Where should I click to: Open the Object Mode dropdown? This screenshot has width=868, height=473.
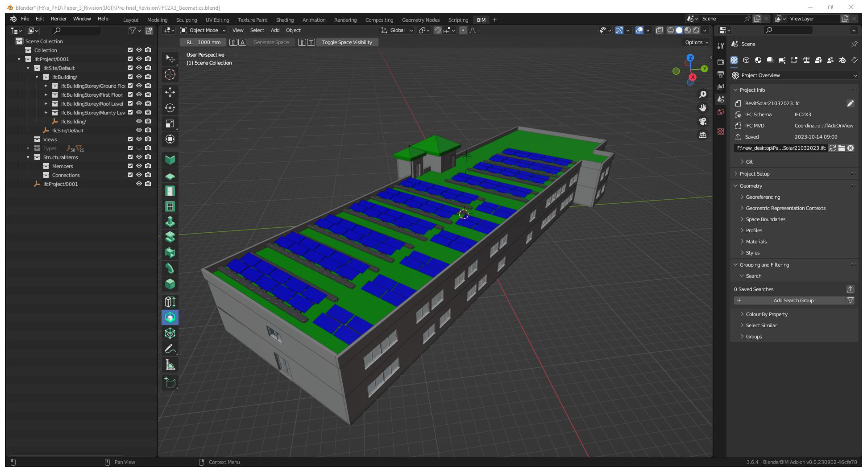203,30
